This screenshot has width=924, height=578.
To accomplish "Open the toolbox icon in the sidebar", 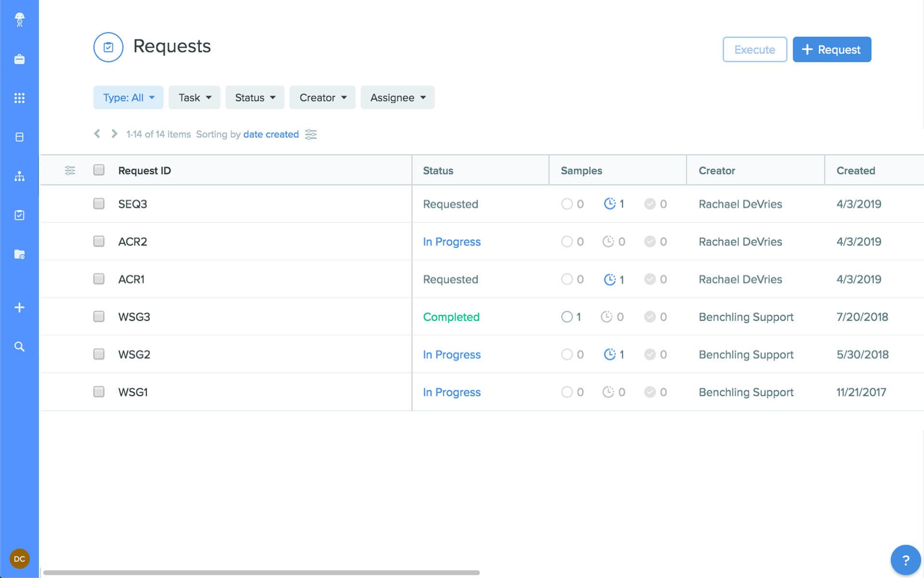I will [19, 59].
